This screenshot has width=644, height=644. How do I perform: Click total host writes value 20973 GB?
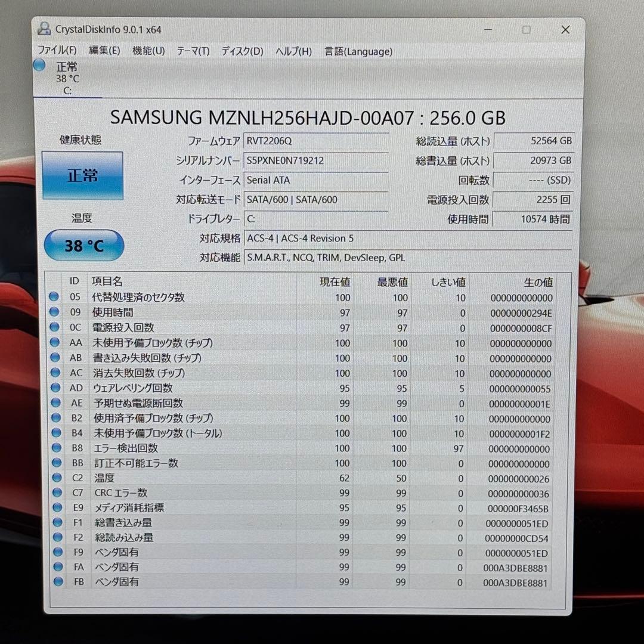coord(534,160)
